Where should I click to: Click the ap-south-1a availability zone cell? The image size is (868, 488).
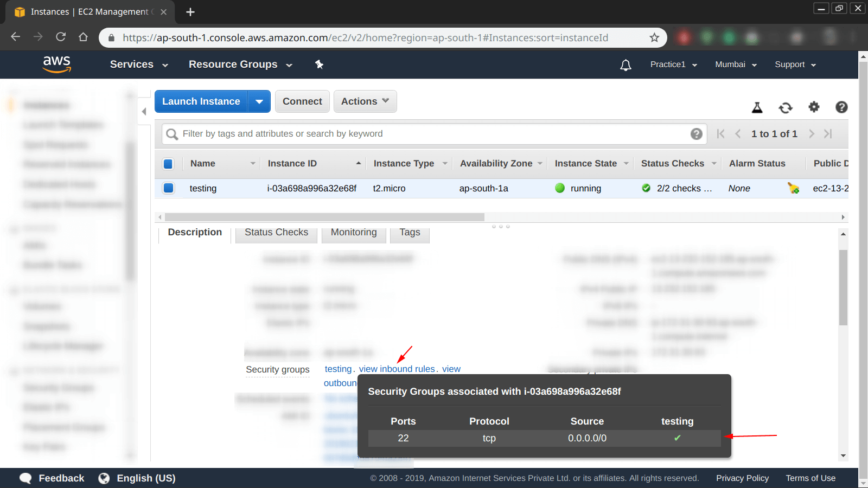tap(484, 189)
